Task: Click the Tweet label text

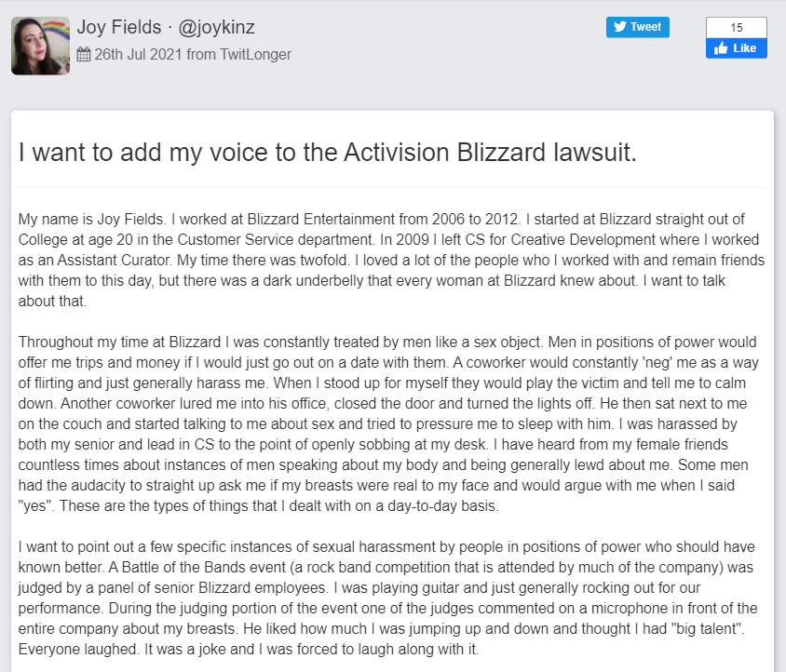Action: click(645, 27)
